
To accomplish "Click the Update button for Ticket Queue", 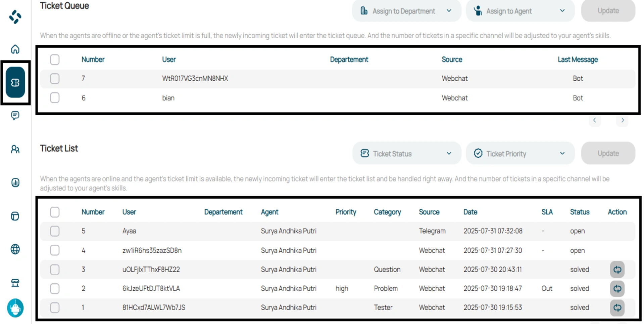I will [608, 11].
